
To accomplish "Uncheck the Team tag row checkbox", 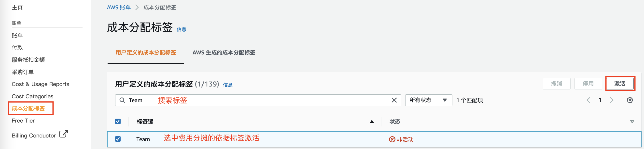I will [x=118, y=139].
